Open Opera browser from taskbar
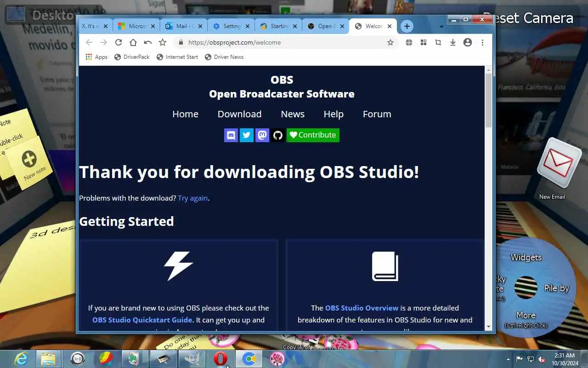The image size is (588, 368). click(x=220, y=359)
